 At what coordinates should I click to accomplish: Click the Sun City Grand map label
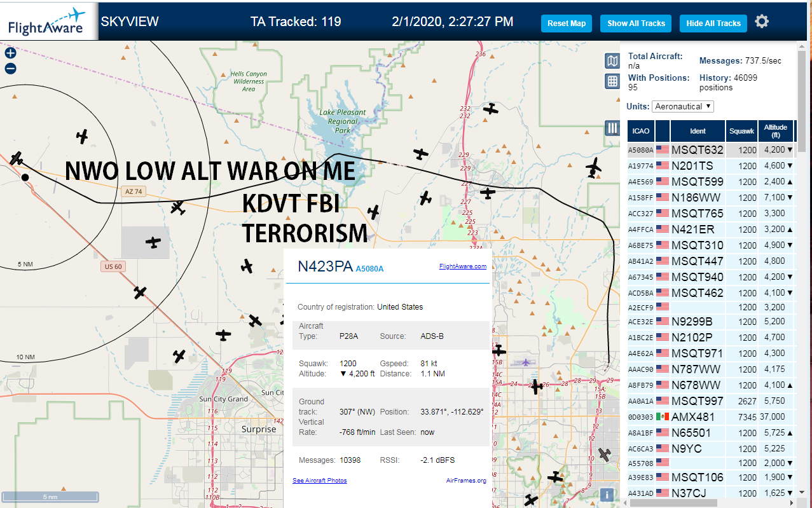click(223, 399)
